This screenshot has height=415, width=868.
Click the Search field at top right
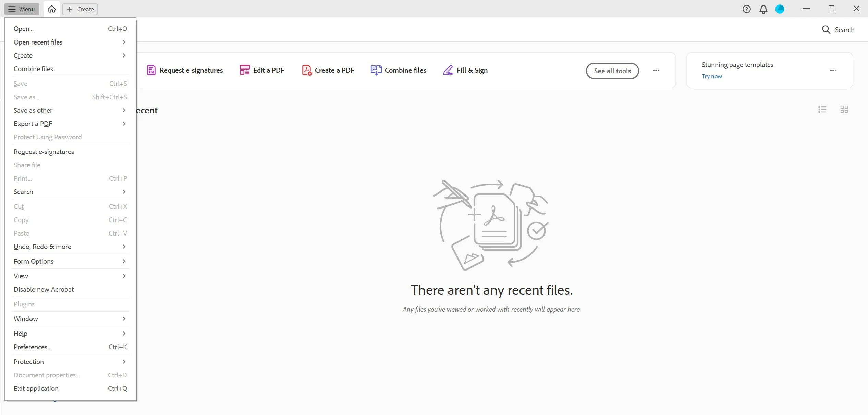(838, 30)
